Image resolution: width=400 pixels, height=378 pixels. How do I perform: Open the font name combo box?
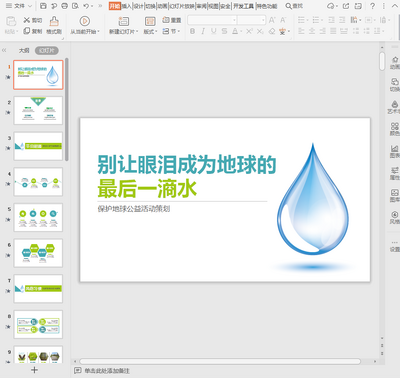[x=212, y=20]
